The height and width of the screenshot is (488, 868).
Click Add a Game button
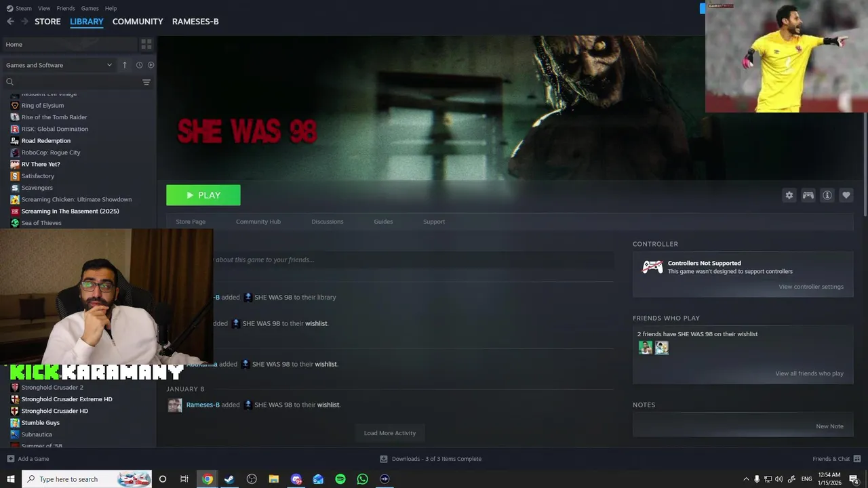28,459
